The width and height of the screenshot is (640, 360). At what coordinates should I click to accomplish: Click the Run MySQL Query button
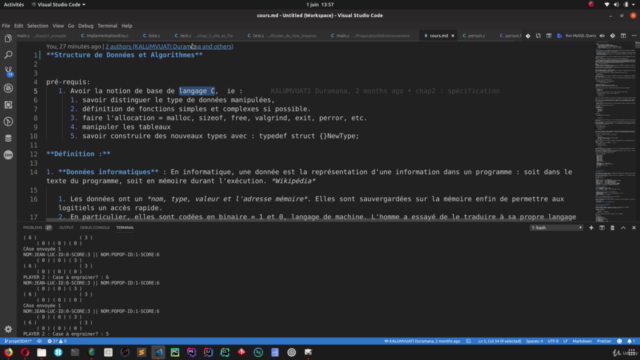(x=577, y=36)
